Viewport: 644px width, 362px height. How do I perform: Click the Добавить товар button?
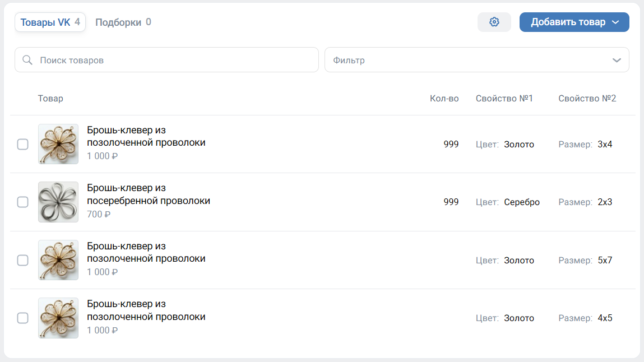[x=567, y=22]
